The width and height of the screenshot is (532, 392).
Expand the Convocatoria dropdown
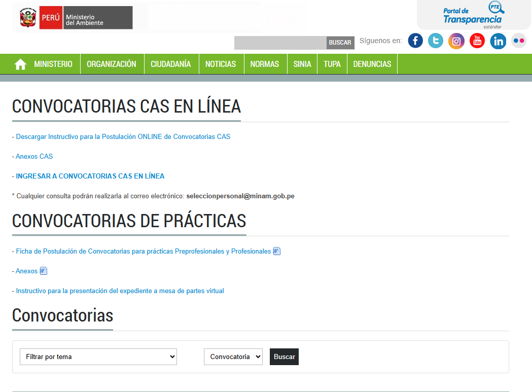(x=233, y=357)
